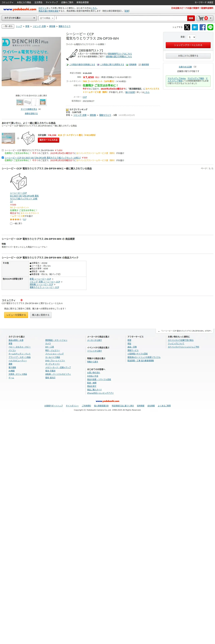Viewport: 215px width, 644px height.
Task: Click footer よくあるご質問 link
Action: (x=164, y=406)
